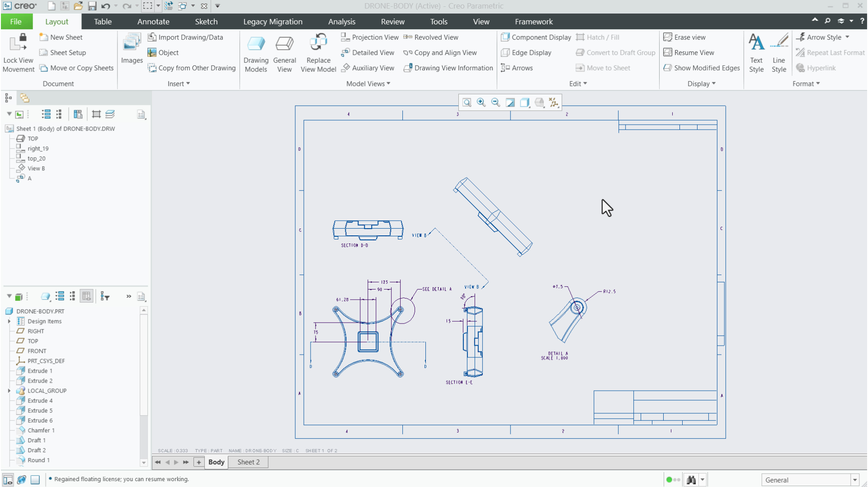The width and height of the screenshot is (868, 487).
Task: Click the binoculars search icon in status bar
Action: tap(691, 480)
